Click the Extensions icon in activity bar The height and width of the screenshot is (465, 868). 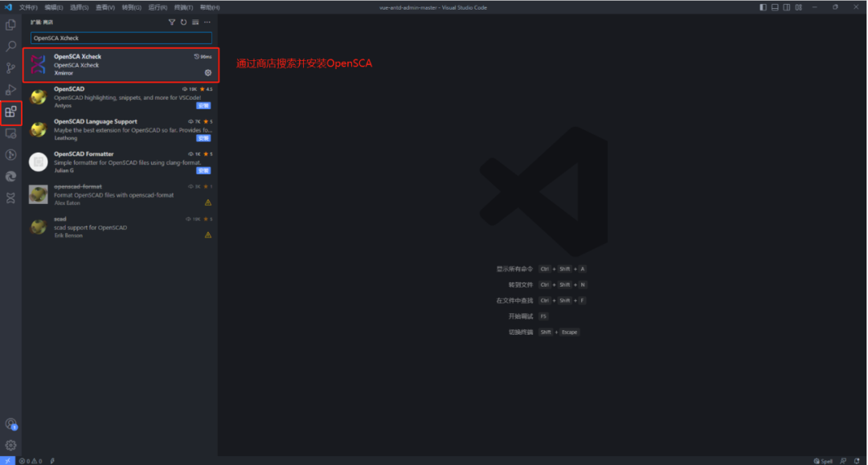pyautogui.click(x=10, y=112)
